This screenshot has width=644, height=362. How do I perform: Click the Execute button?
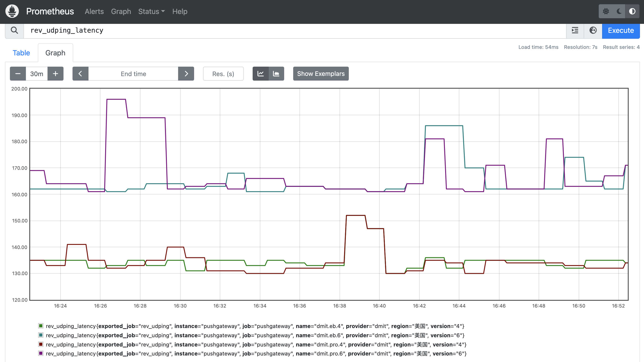[621, 30]
